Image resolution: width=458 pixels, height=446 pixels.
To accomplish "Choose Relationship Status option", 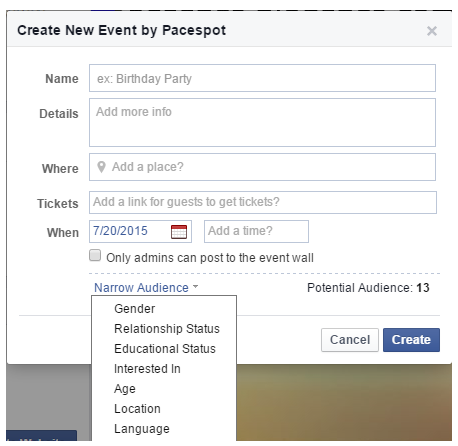I will (x=167, y=329).
